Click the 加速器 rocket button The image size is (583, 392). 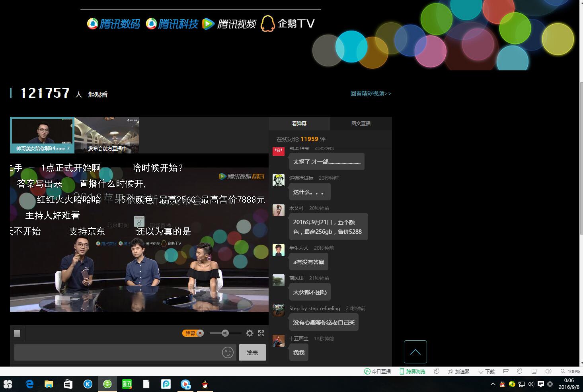point(458,371)
